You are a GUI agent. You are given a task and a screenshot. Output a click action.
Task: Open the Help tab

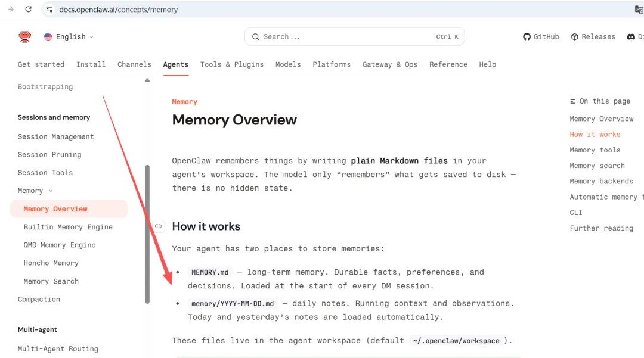click(488, 64)
